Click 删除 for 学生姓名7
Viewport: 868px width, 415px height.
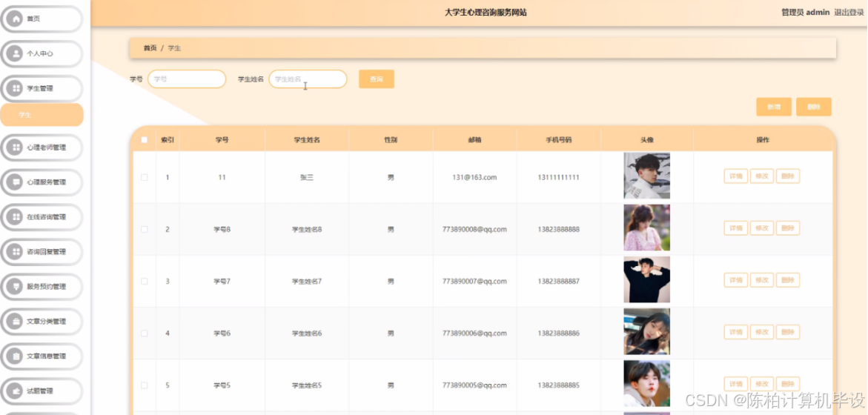point(788,280)
